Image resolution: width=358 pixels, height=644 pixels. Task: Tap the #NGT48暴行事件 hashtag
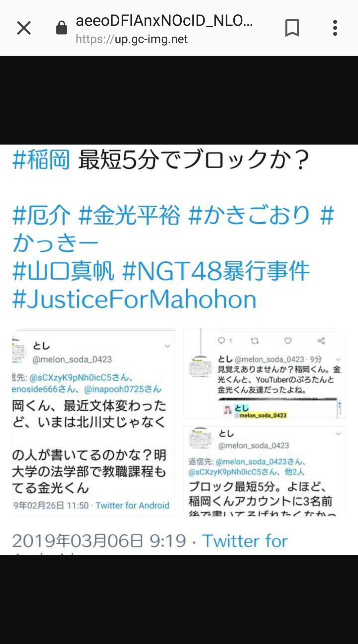(216, 271)
